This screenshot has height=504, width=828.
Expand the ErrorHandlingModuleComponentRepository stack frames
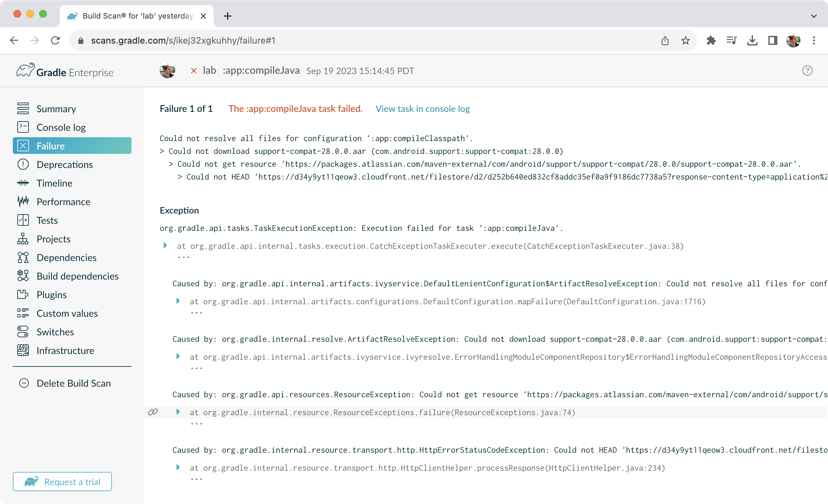pos(178,357)
